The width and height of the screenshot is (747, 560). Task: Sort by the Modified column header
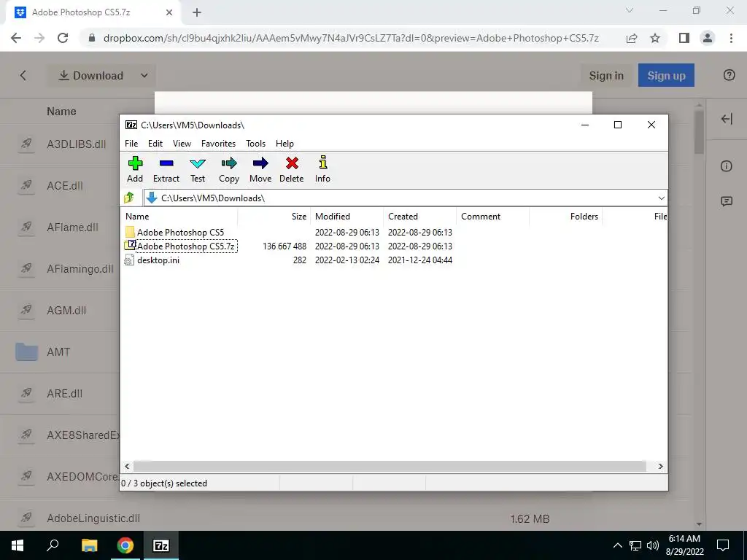(347, 216)
